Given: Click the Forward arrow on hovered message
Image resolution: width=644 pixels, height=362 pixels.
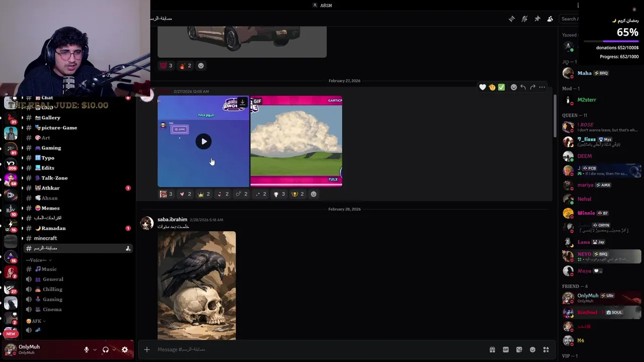Looking at the screenshot, I should [532, 87].
